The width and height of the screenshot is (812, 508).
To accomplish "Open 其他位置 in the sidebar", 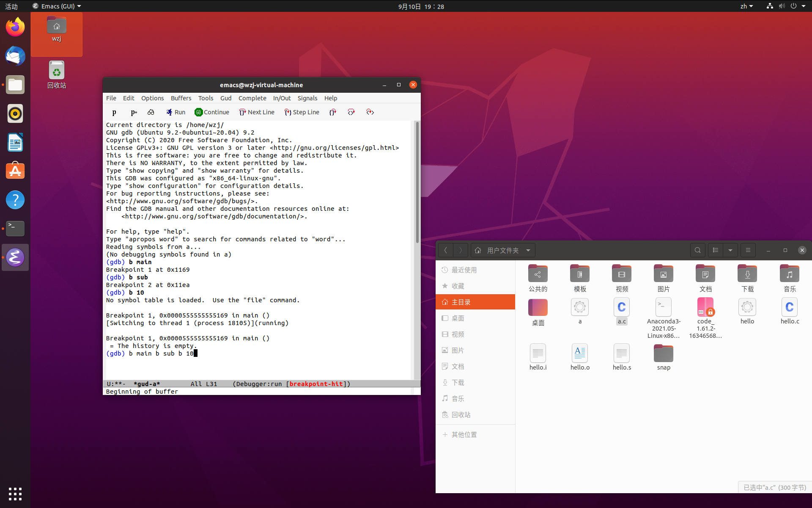I will (x=464, y=434).
